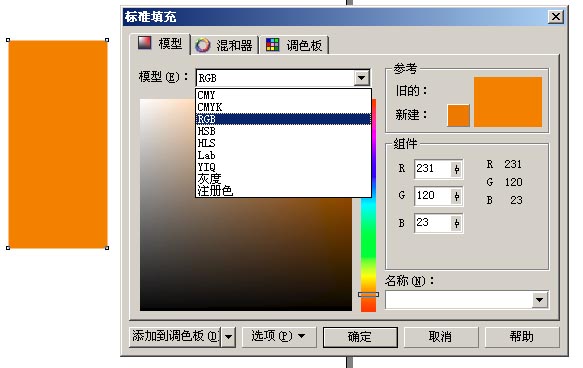Screen dimensions: 583x368
Task: Click the R value input field
Action: coord(433,169)
